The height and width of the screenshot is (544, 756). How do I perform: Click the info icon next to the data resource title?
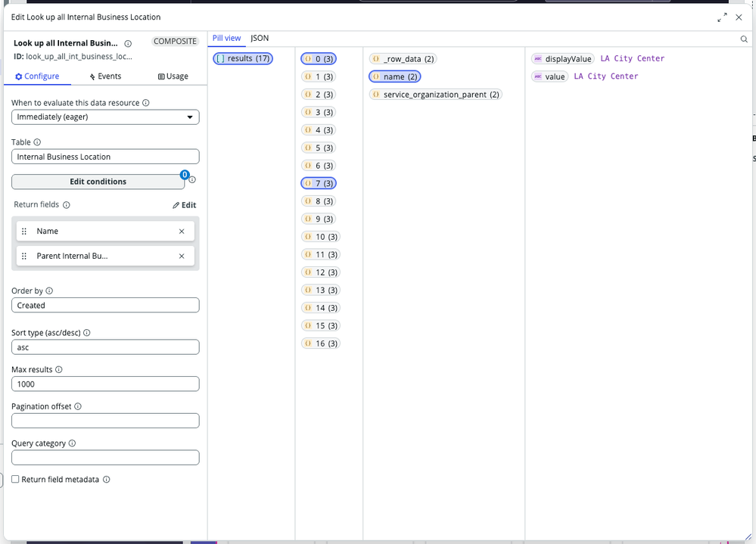129,43
